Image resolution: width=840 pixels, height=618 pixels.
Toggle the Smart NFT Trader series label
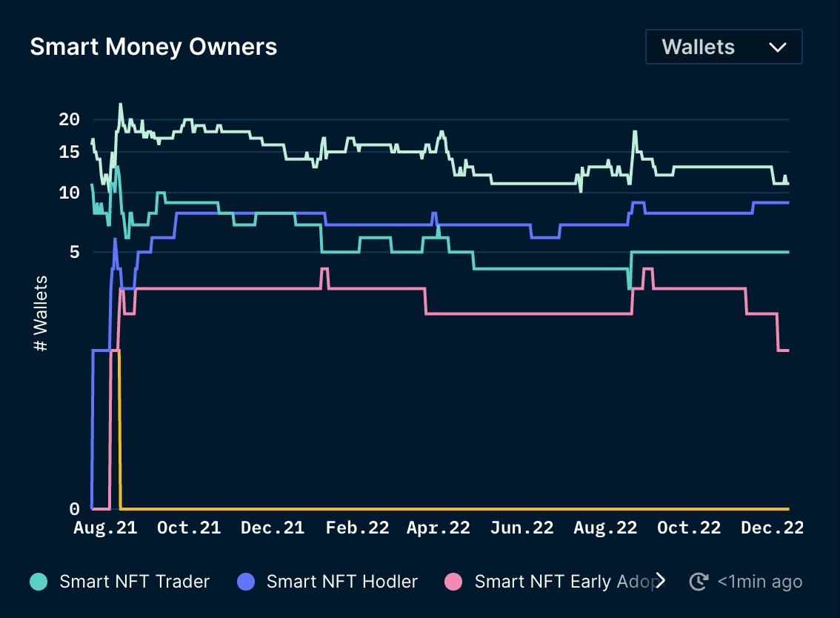tap(135, 582)
